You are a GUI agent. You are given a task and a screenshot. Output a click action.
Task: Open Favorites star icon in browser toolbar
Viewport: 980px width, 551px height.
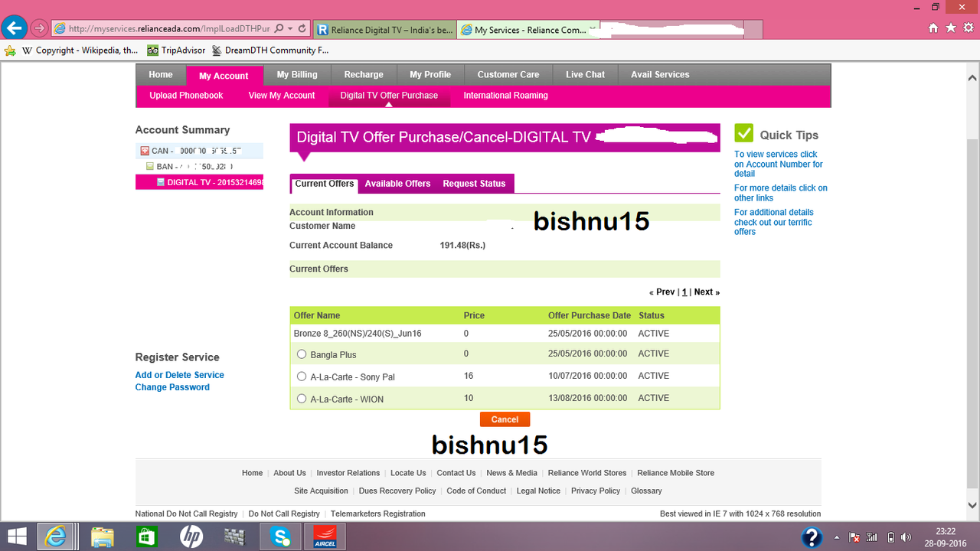(x=951, y=28)
